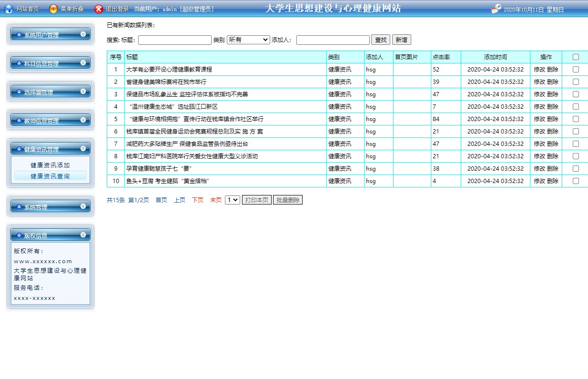Expand the 科目信息管理 panel chevron
This screenshot has width=588, height=379.
coord(83,62)
